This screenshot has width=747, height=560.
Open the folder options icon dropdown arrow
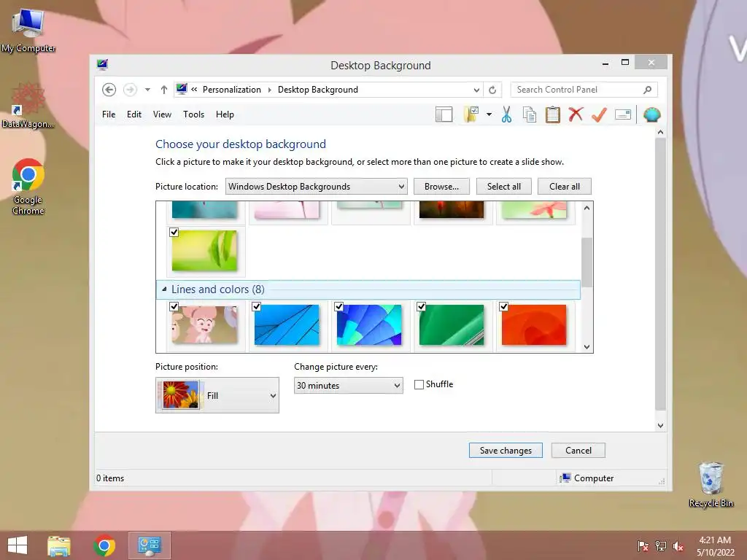tap(489, 114)
